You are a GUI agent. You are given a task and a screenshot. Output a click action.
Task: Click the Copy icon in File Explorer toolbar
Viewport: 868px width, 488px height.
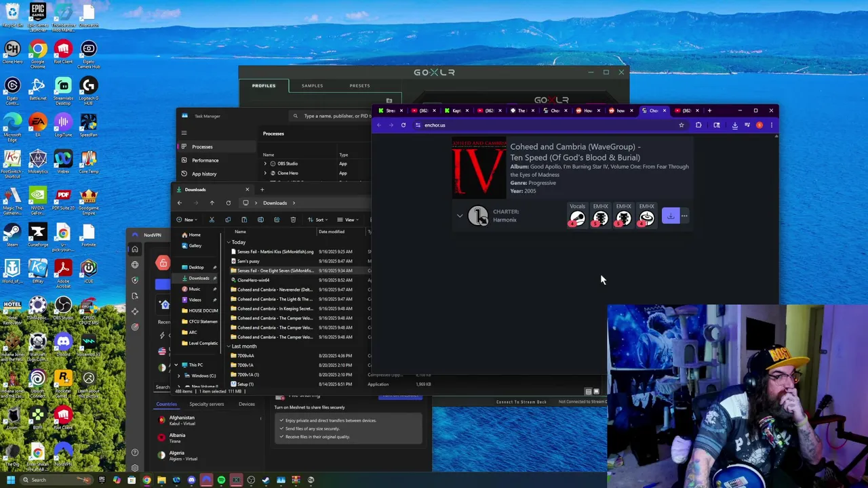pyautogui.click(x=228, y=220)
